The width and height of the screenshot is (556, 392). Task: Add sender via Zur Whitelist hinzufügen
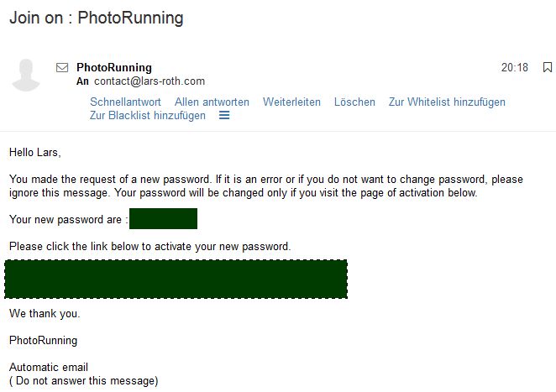coord(447,102)
